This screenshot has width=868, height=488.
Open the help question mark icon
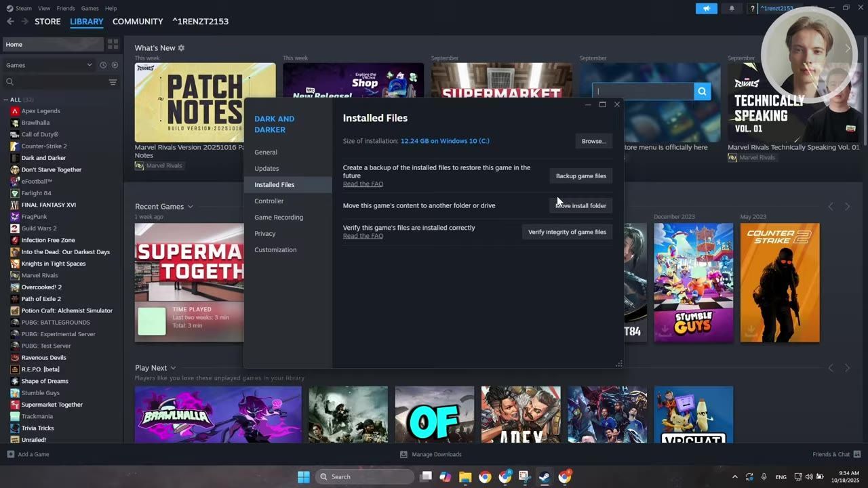753,9
